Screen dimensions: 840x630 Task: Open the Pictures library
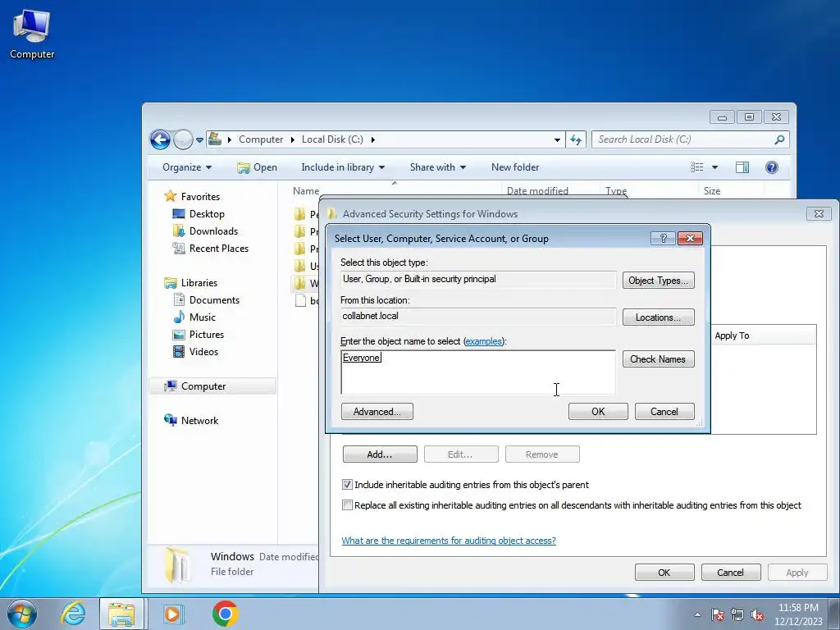pos(206,335)
